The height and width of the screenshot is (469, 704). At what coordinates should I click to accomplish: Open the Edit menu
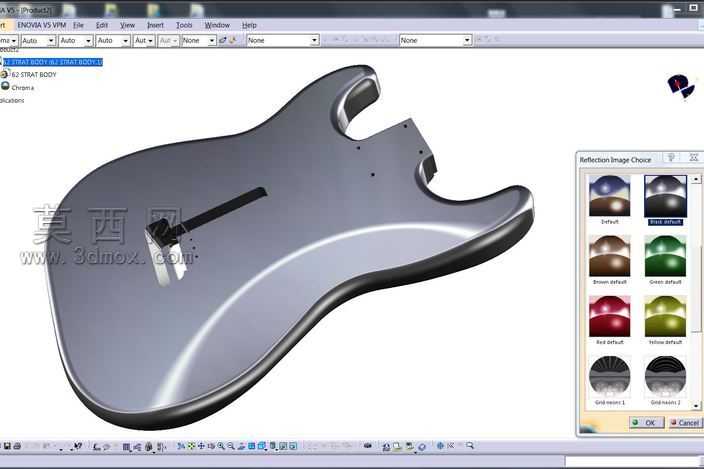(x=102, y=25)
